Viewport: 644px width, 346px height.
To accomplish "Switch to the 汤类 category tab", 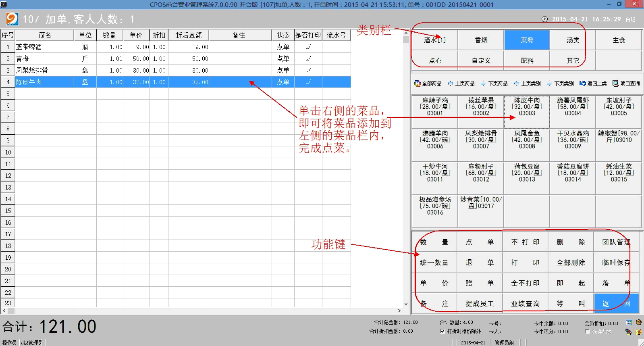I will pos(573,40).
